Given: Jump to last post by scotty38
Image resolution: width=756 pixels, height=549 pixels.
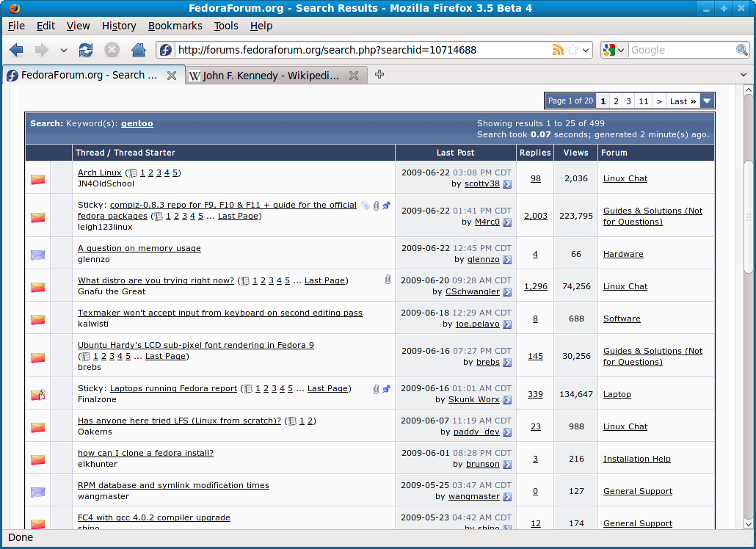Looking at the screenshot, I should 507,184.
